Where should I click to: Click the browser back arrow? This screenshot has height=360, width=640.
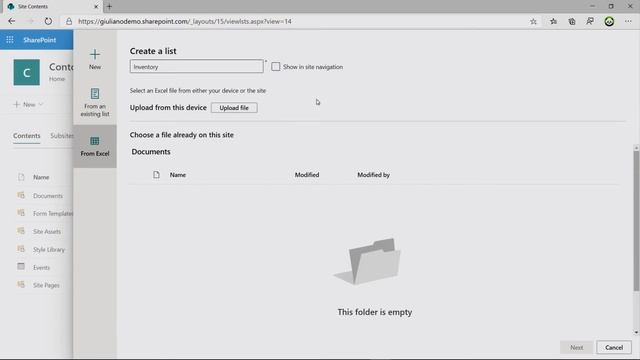pos(11,21)
